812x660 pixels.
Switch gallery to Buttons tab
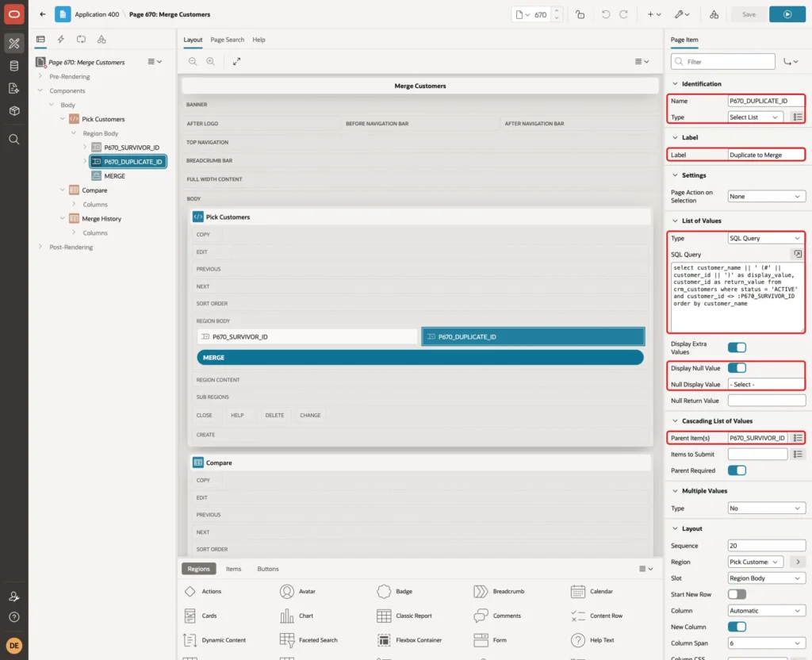tap(268, 569)
